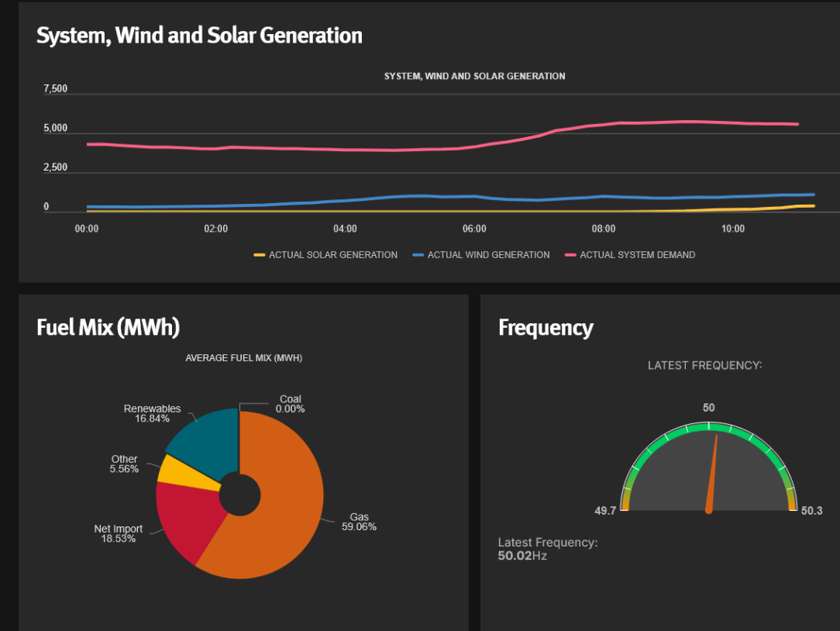Click the 7,500 y-axis label
Screen dimensions: 840x631
coord(56,89)
